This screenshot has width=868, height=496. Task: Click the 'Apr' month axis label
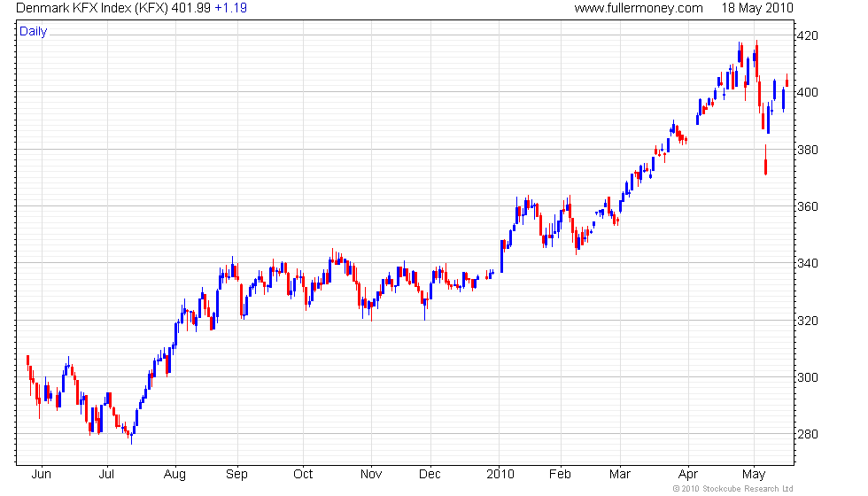point(688,475)
